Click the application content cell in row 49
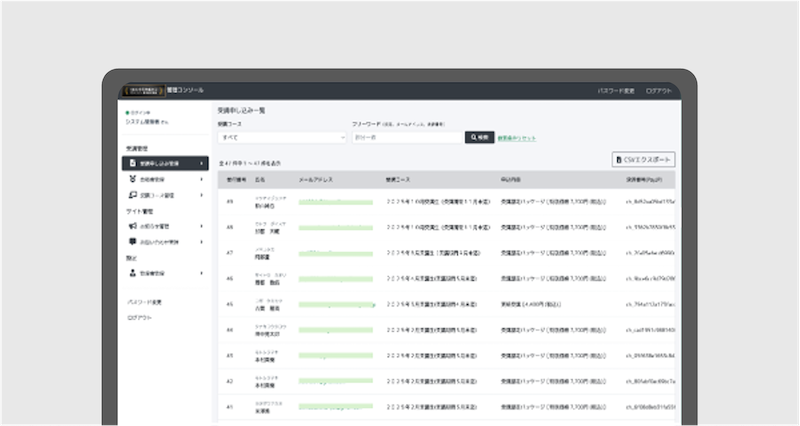Screen dimensions: 800x426 554,202
